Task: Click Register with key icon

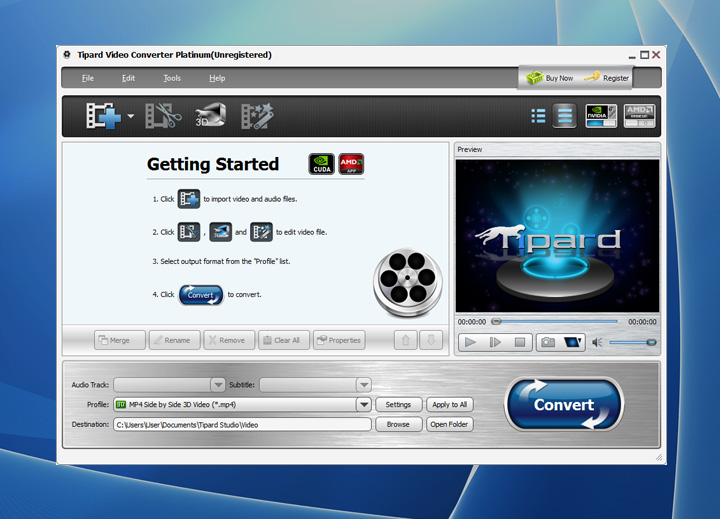Action: pyautogui.click(x=607, y=78)
